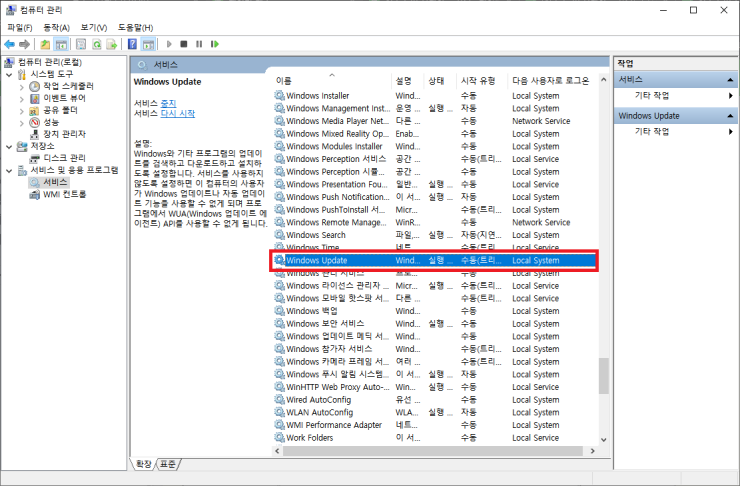This screenshot has height=486, width=740.
Task: Select the Work Folders service row
Action: coord(435,438)
